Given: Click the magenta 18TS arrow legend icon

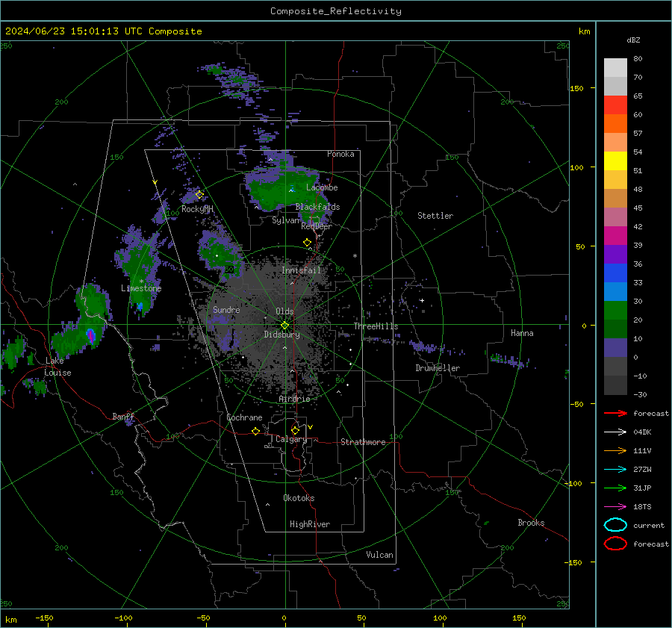Looking at the screenshot, I should click(615, 507).
